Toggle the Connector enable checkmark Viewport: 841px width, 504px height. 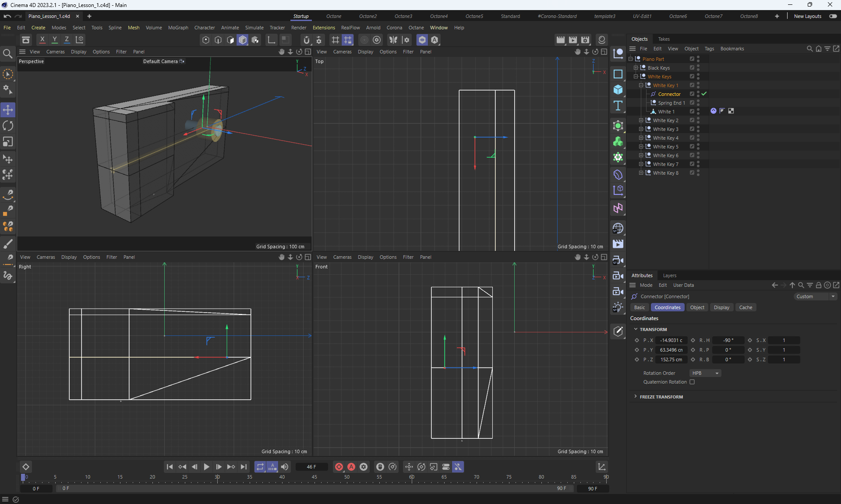click(x=704, y=94)
